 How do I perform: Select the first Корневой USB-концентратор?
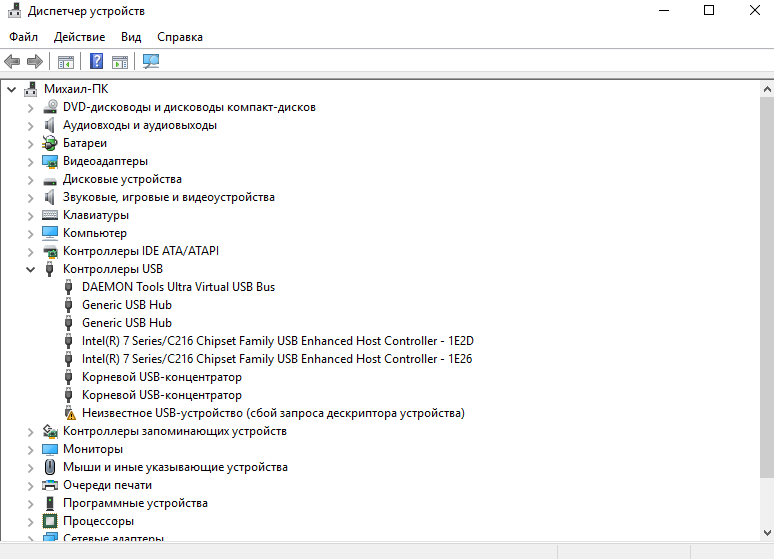(x=162, y=377)
